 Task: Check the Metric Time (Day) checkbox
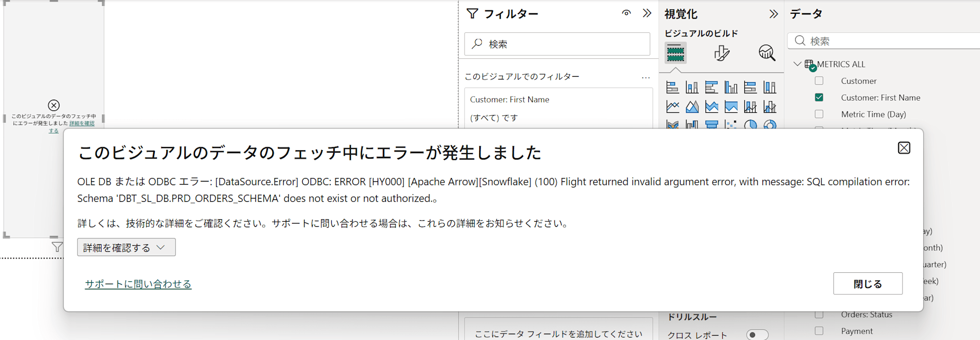point(819,114)
